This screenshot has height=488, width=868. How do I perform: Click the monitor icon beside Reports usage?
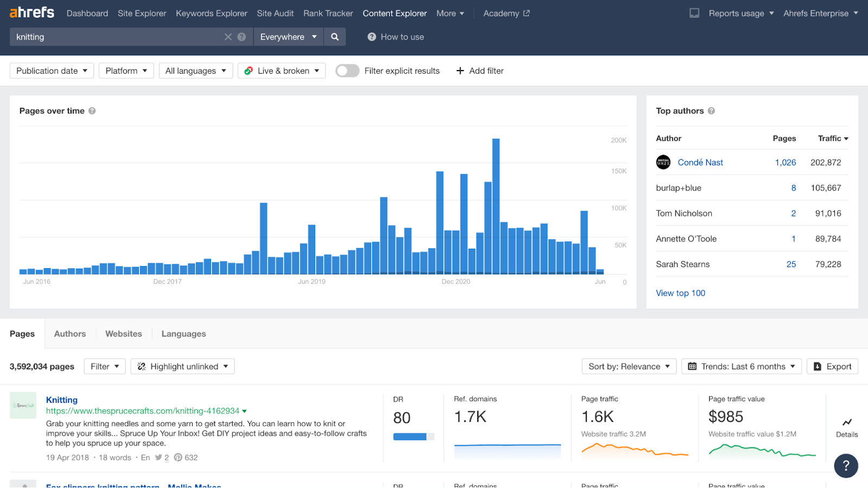point(694,13)
